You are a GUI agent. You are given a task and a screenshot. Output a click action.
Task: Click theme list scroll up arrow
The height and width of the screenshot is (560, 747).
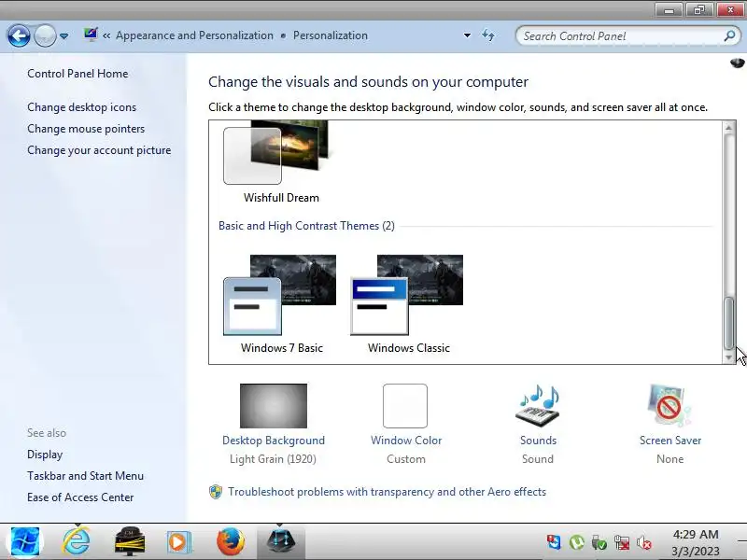[x=728, y=128]
